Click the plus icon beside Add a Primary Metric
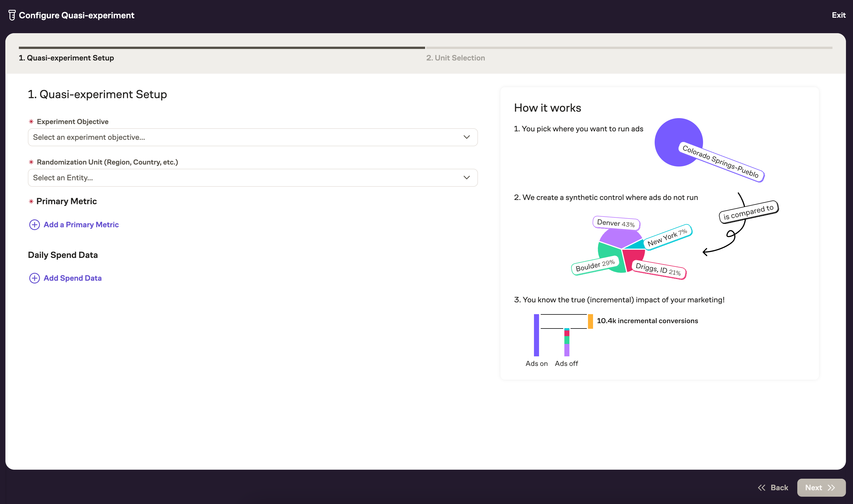The image size is (853, 504). tap(34, 225)
